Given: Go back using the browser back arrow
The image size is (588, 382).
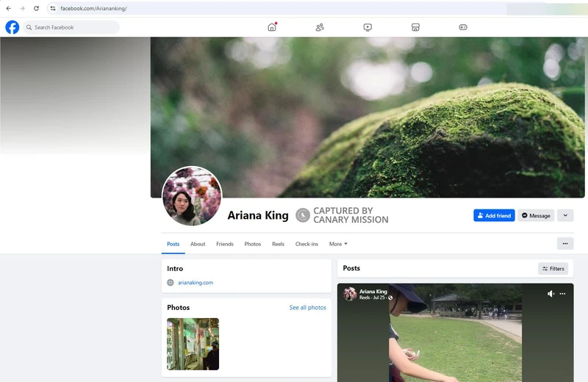Looking at the screenshot, I should pyautogui.click(x=9, y=8).
